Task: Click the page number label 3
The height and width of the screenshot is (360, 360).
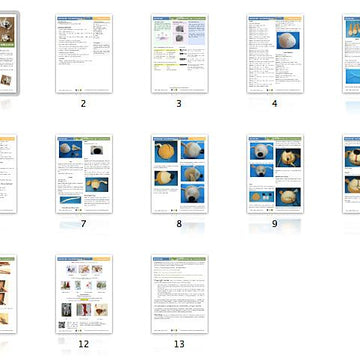Action: [x=179, y=104]
